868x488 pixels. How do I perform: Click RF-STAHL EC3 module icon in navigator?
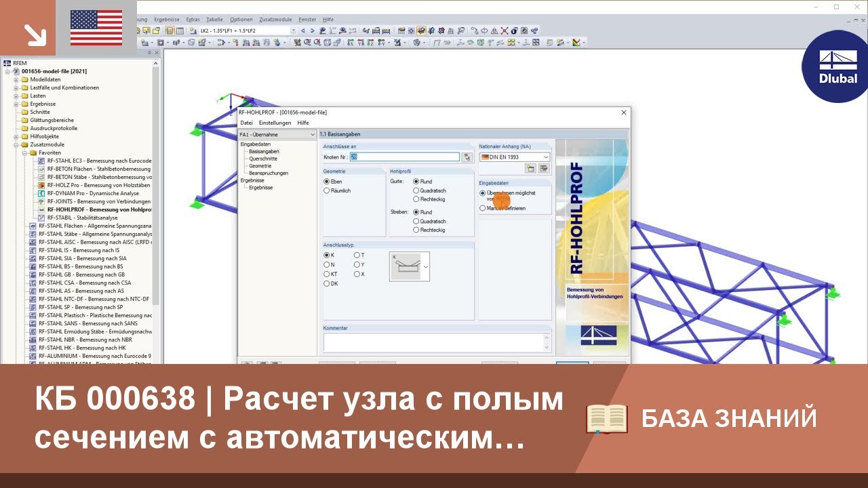pos(41,161)
